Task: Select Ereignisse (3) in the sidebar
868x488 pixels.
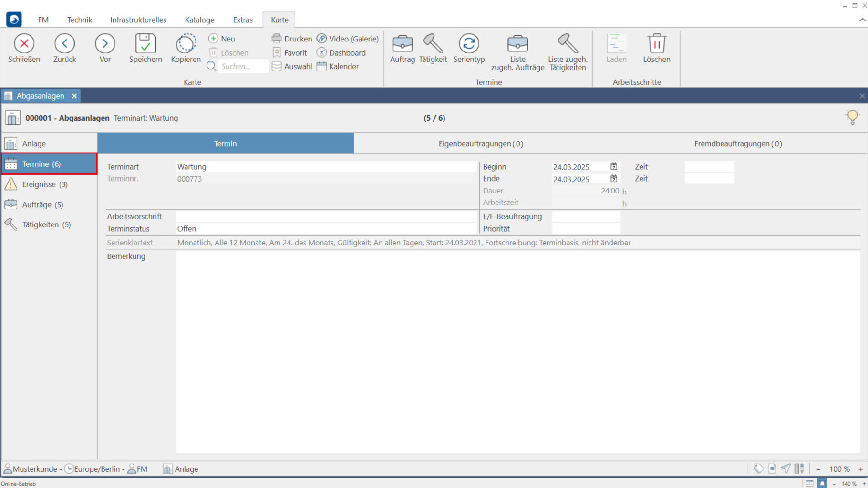Action: tap(45, 184)
